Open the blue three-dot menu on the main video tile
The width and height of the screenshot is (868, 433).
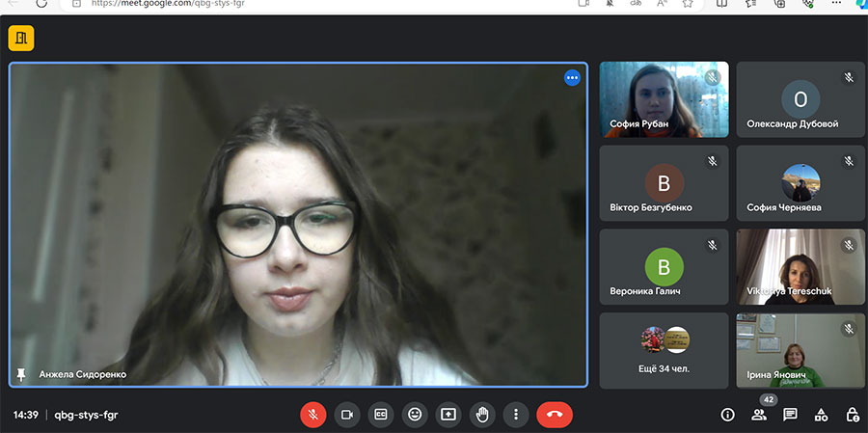[x=572, y=78]
